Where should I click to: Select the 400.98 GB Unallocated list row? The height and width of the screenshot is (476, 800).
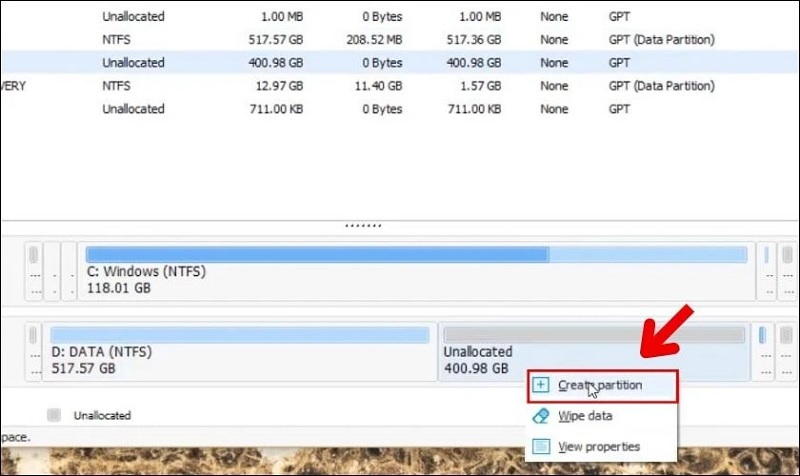(x=400, y=63)
